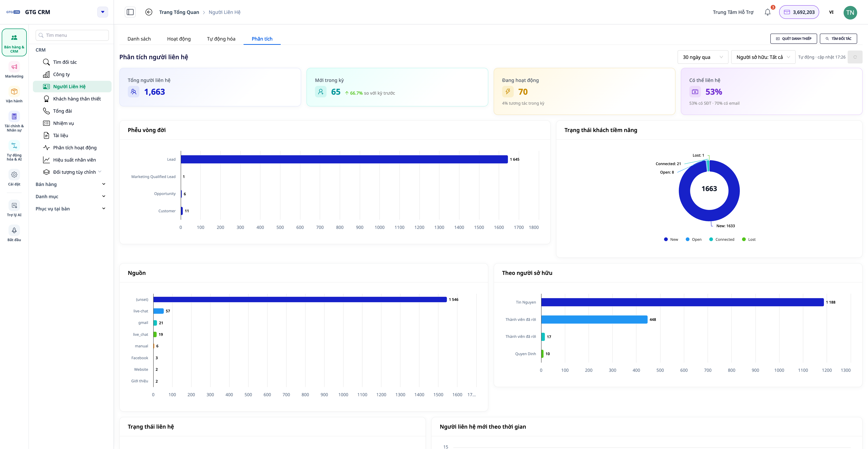The image size is (868, 449).
Task: Click the Tìm menu search field
Action: click(72, 35)
